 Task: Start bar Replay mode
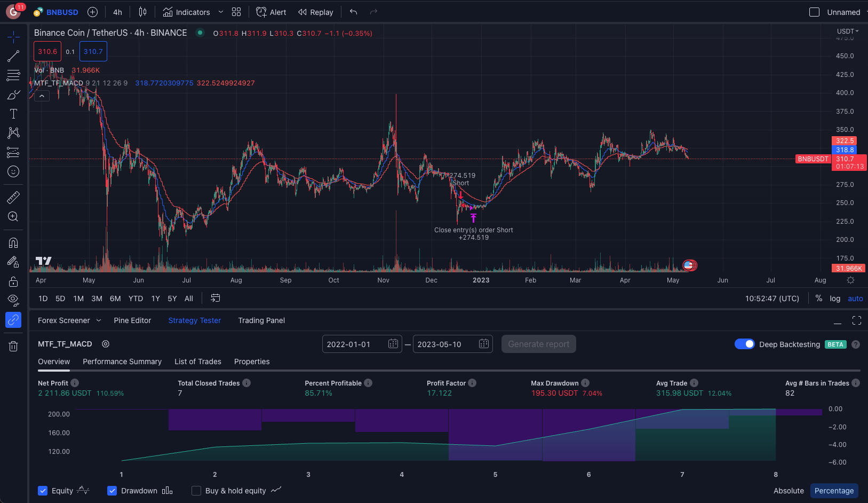315,12
